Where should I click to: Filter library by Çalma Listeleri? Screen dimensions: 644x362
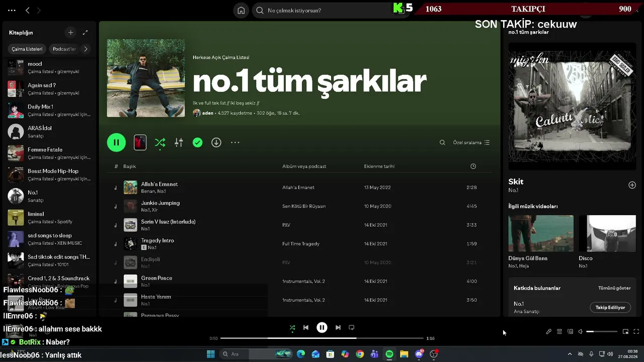(x=27, y=49)
